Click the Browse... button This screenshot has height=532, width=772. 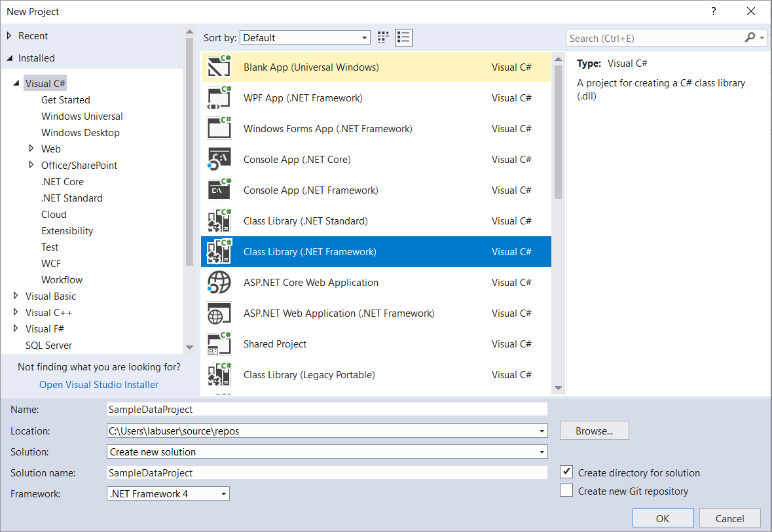coord(594,431)
